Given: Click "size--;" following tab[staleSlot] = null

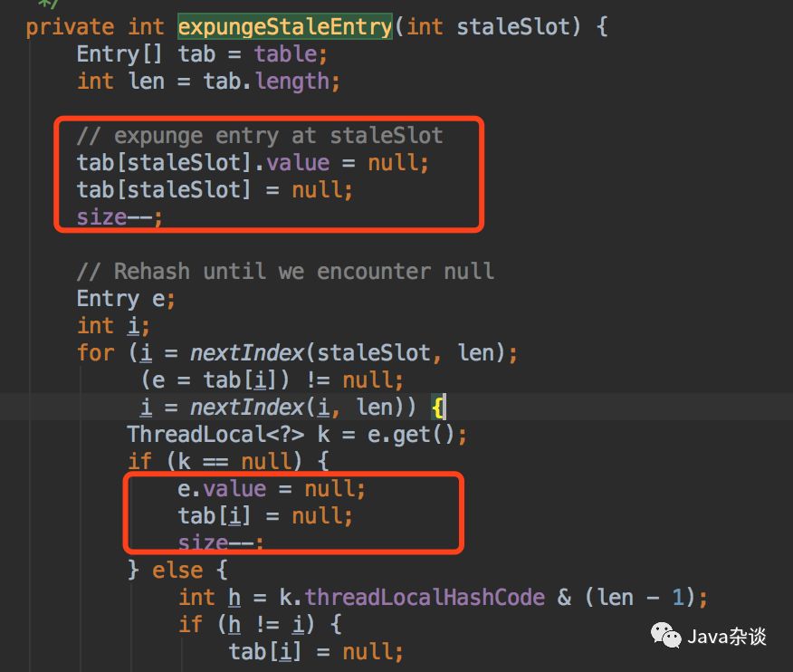Looking at the screenshot, I should pyautogui.click(x=119, y=217).
